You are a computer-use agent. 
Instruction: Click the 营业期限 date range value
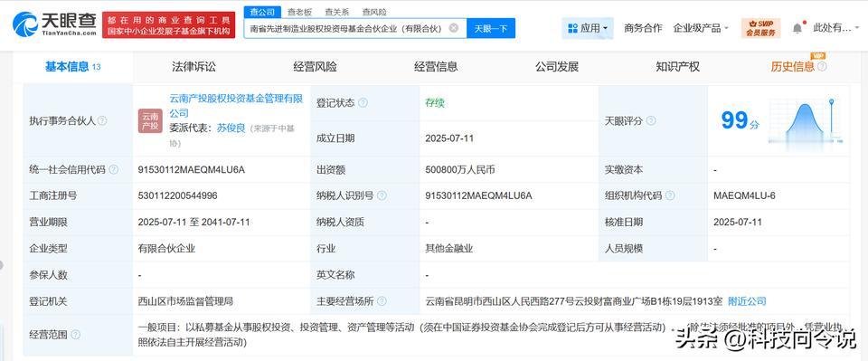tap(193, 222)
